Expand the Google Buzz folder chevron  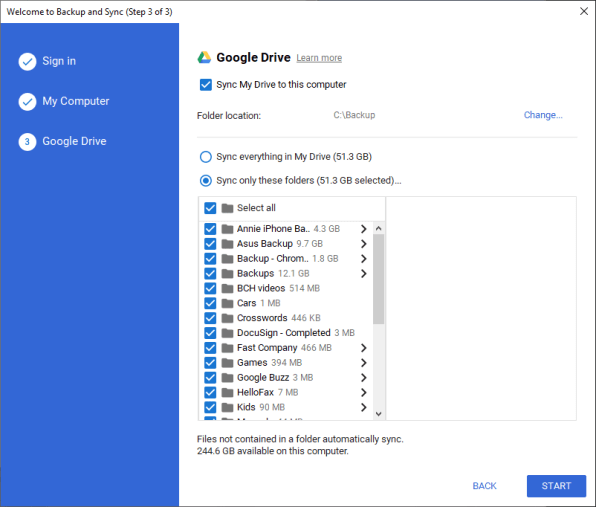364,378
